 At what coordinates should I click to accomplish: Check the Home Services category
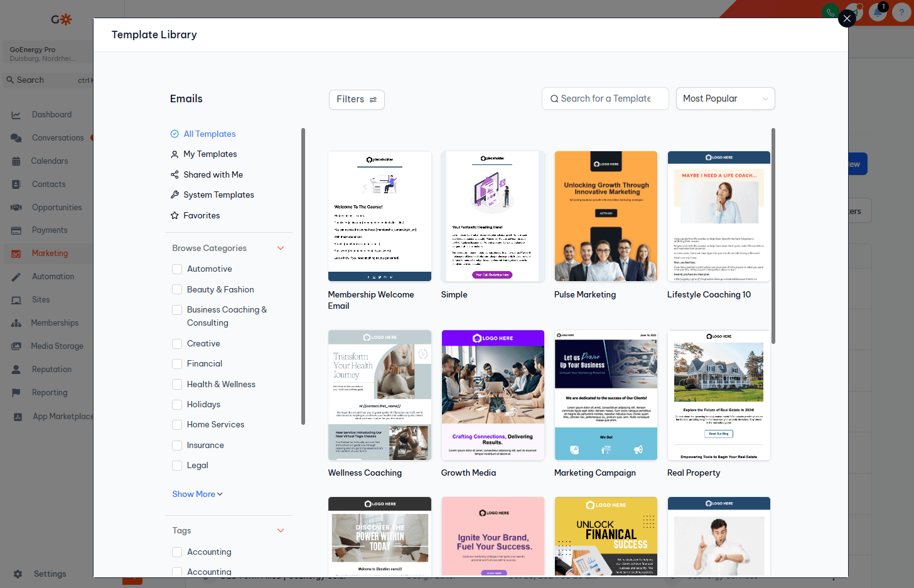(177, 425)
